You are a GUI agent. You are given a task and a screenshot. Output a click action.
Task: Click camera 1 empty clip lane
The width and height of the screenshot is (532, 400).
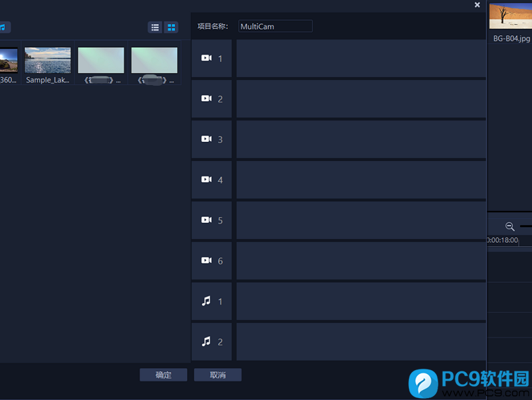tap(361, 59)
